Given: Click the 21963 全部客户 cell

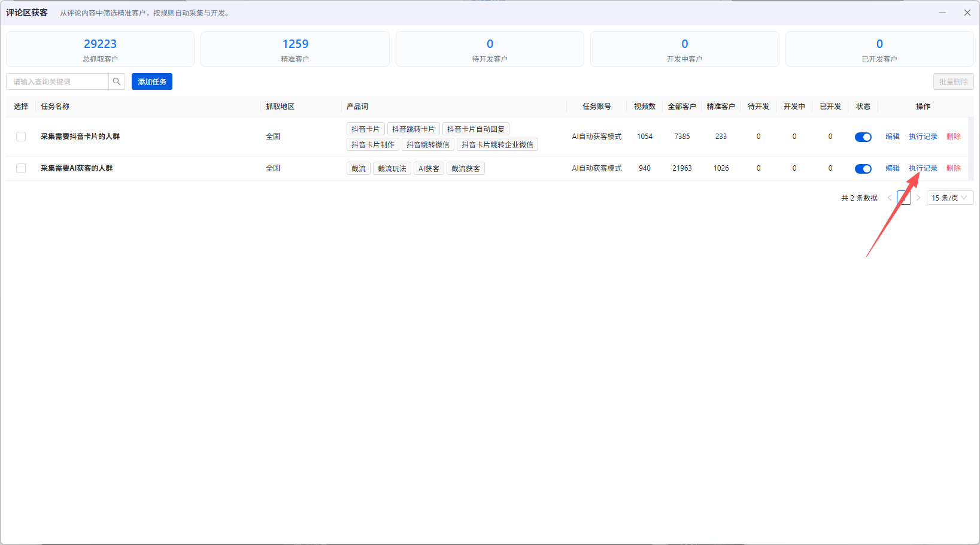Looking at the screenshot, I should [682, 168].
